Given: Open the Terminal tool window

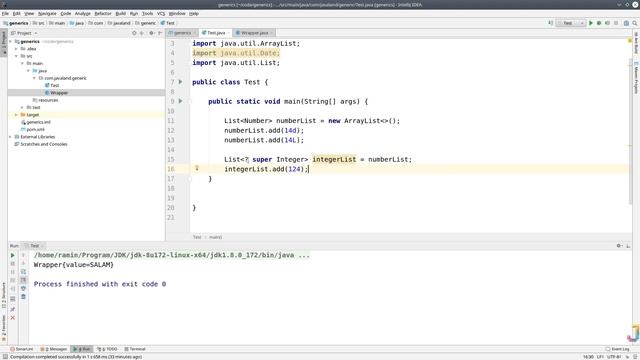Looking at the screenshot, I should (x=135, y=349).
